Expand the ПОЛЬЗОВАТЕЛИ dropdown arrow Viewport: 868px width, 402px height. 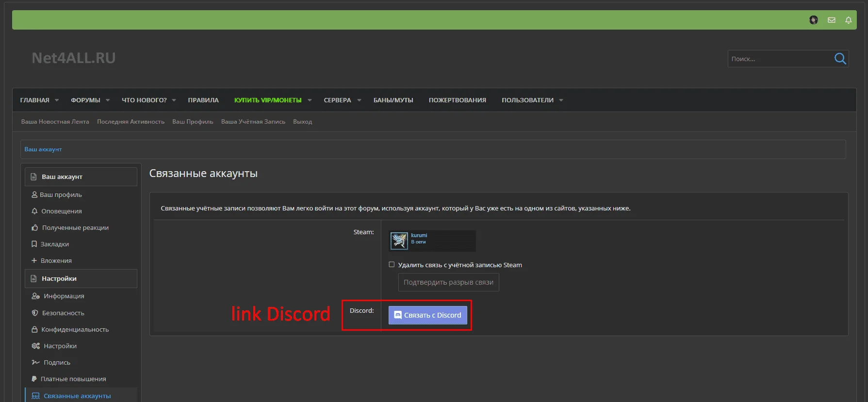(561, 100)
